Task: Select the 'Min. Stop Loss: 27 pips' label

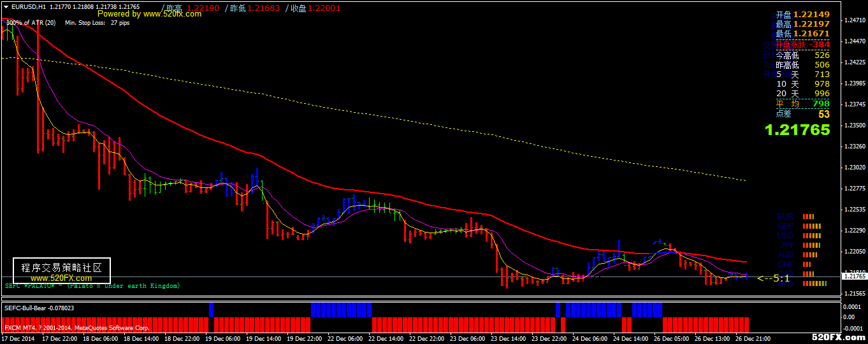Action: coord(98,22)
